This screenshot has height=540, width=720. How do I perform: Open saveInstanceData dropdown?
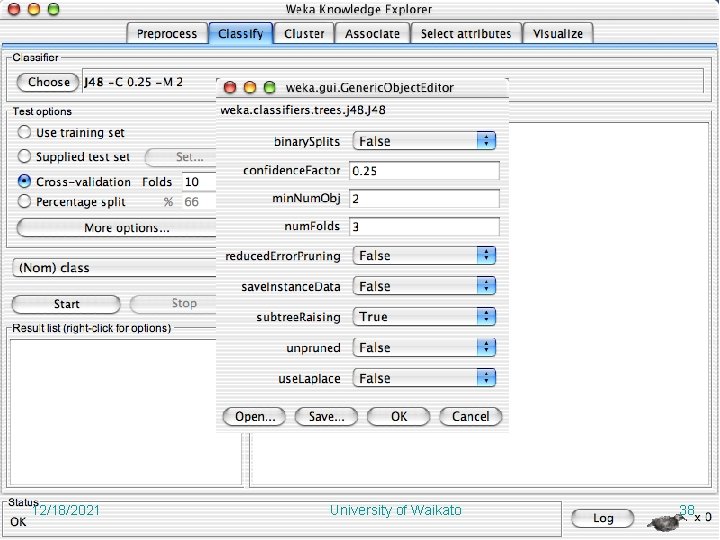(424, 286)
